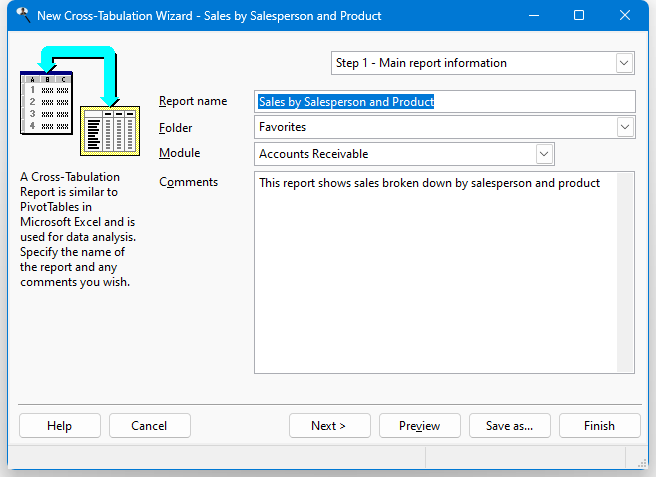This screenshot has width=656, height=477.
Task: Click the yellow pivot table icon
Action: (110, 131)
